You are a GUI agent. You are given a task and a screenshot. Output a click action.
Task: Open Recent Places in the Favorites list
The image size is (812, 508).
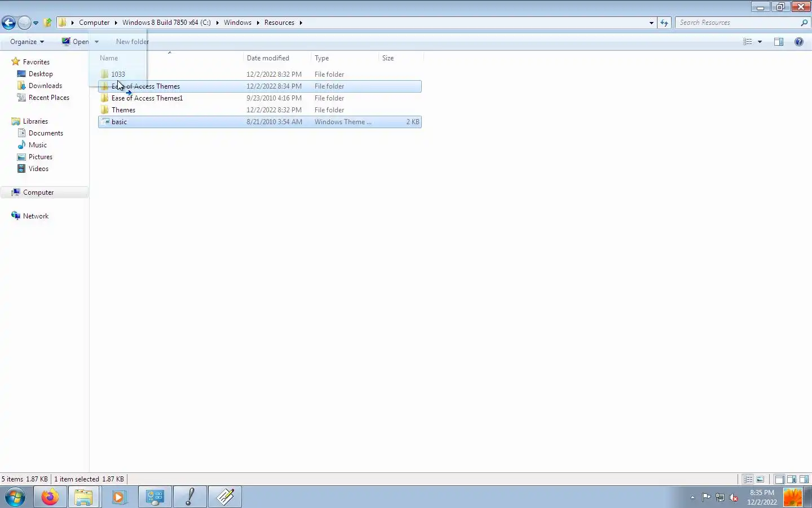pos(49,98)
